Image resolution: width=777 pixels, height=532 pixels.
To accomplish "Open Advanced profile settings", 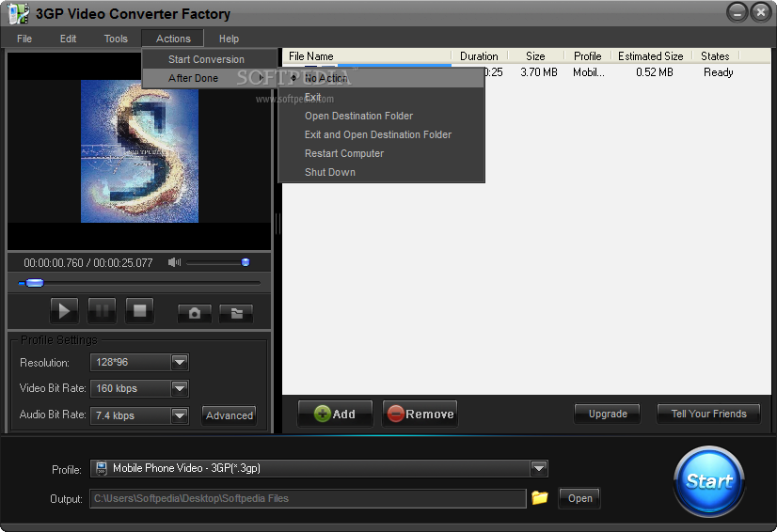I will pos(230,415).
